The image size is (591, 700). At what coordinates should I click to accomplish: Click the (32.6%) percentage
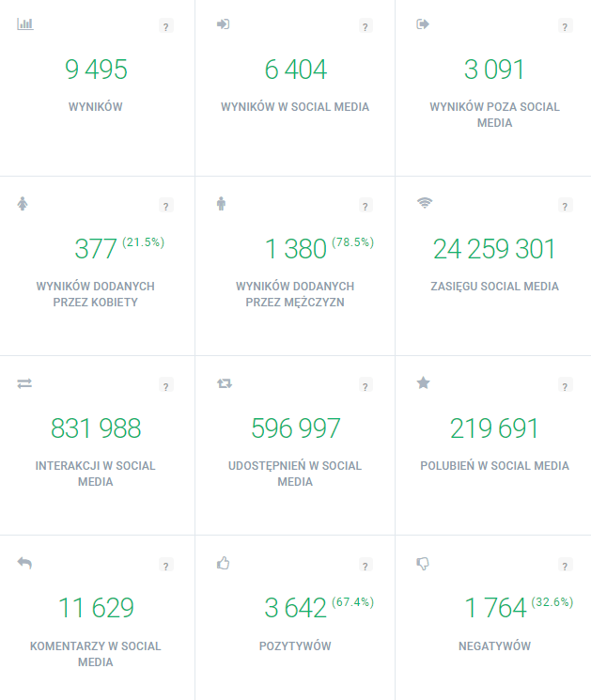coord(552,601)
